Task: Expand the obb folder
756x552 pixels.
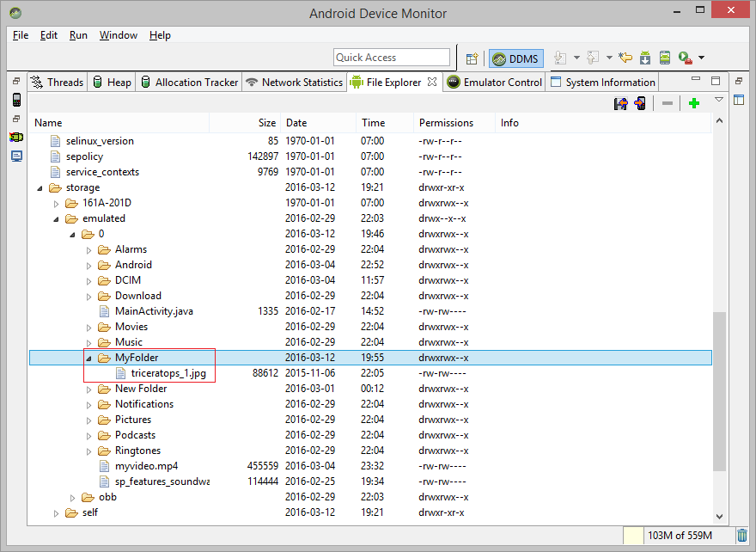Action: (73, 498)
